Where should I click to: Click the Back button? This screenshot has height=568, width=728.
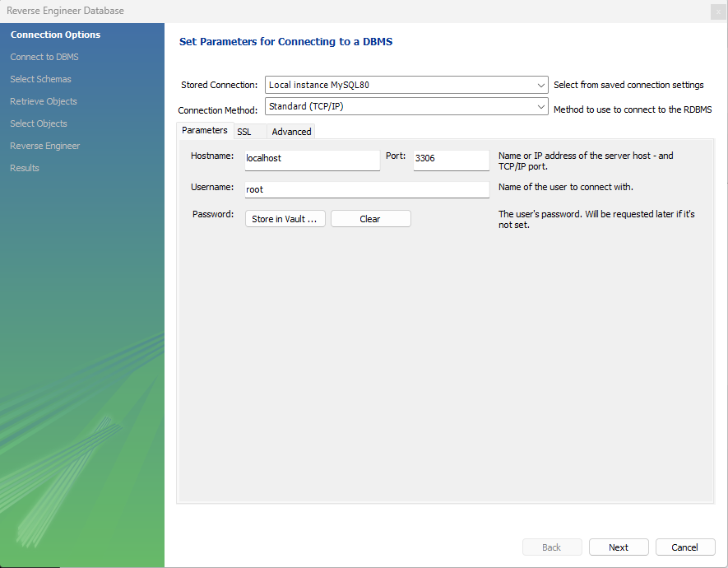(552, 547)
